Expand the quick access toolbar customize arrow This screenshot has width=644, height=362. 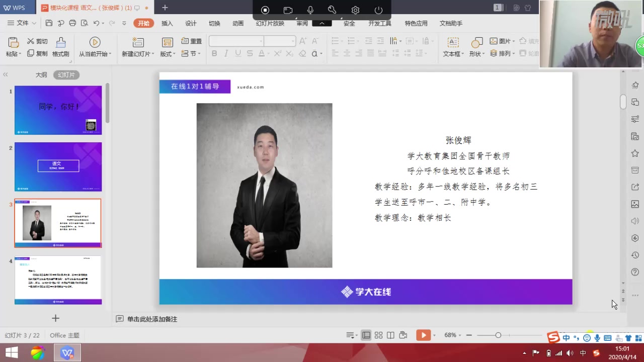point(124,23)
